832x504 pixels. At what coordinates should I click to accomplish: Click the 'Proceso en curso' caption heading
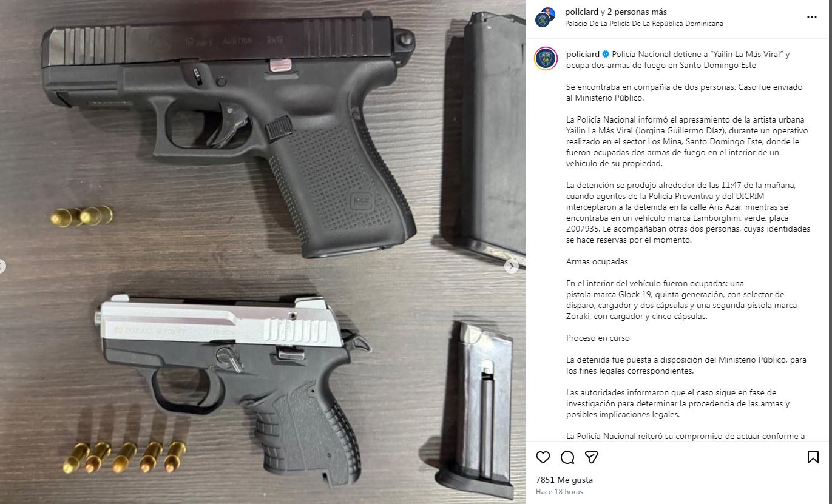(598, 338)
